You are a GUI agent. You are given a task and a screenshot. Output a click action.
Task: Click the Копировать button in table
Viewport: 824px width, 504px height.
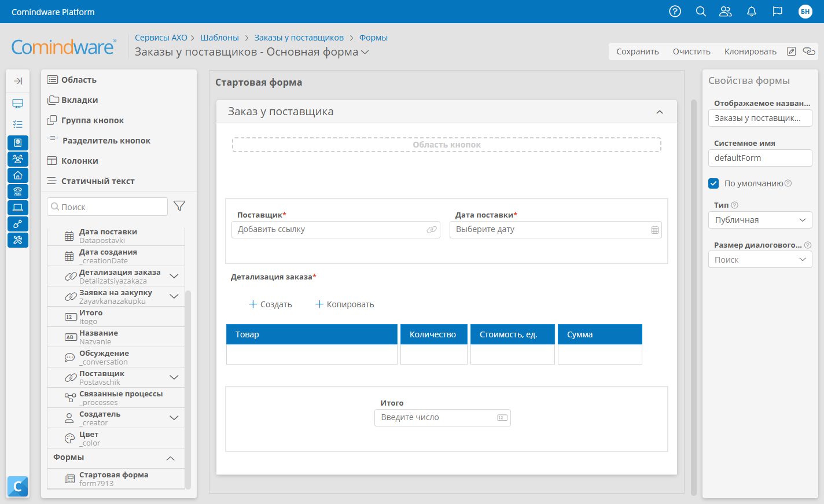click(x=345, y=304)
